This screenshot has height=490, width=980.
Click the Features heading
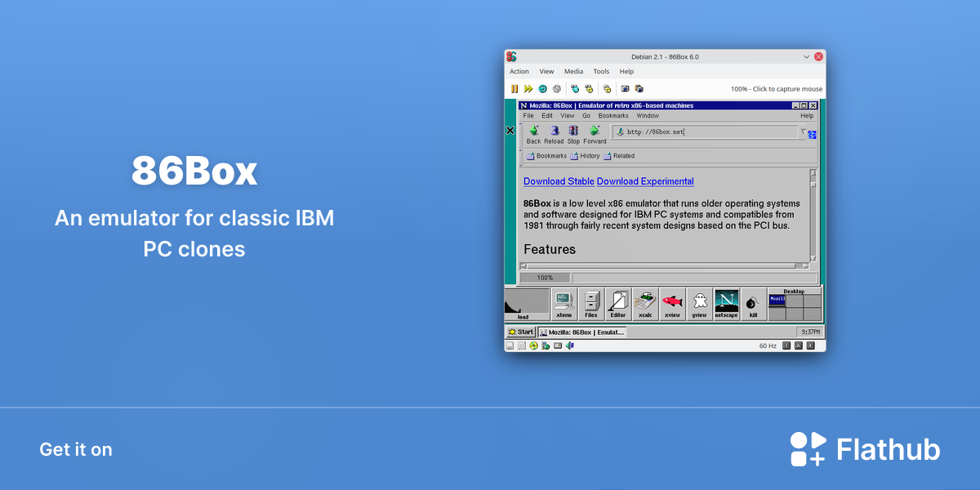(550, 250)
